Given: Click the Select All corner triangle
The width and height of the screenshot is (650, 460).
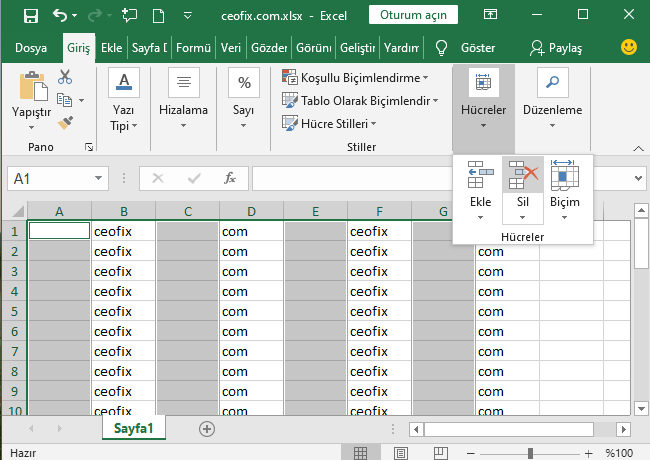Looking at the screenshot, I should point(17,211).
